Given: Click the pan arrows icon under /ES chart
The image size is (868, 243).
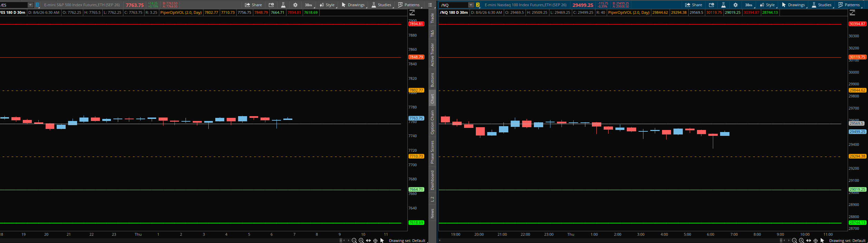Looking at the screenshot, I should [x=368, y=241].
